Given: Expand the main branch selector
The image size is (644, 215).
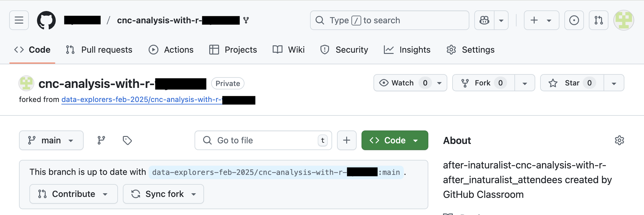Looking at the screenshot, I should coord(51,140).
